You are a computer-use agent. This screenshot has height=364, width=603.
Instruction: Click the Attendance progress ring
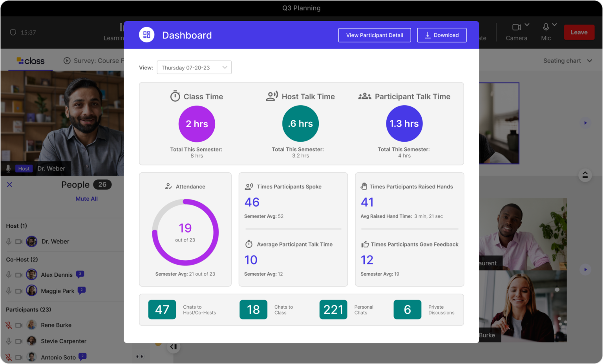185,232
